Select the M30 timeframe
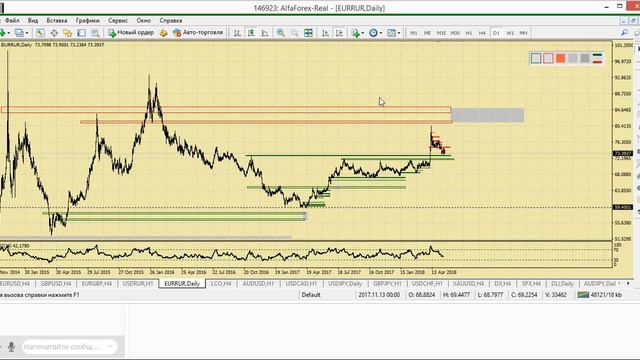The width and height of the screenshot is (640, 360). pyautogui.click(x=455, y=33)
